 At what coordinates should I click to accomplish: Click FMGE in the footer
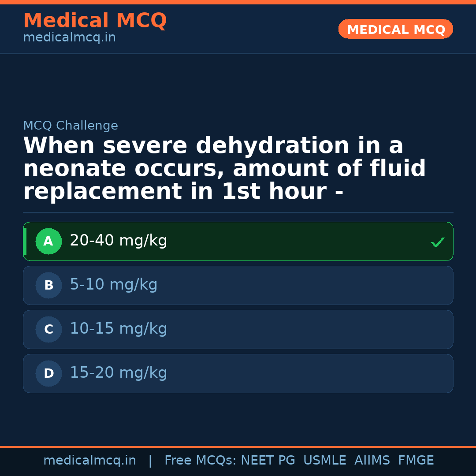[416, 461]
